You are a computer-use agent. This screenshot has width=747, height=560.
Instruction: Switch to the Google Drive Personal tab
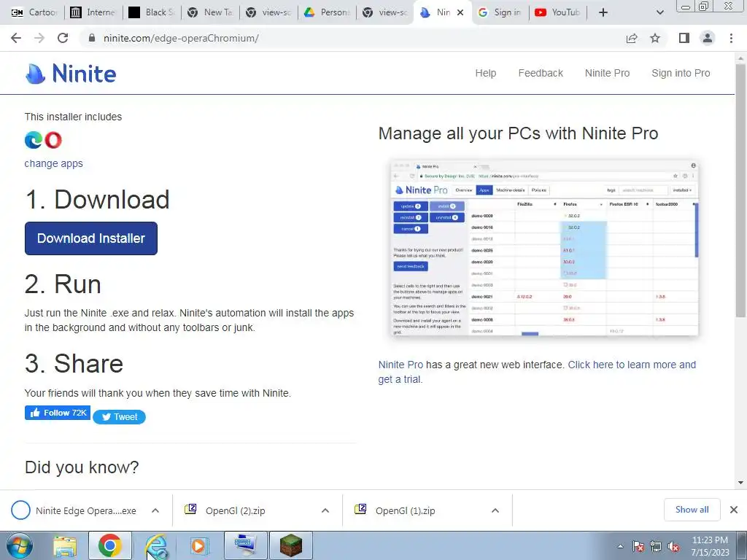click(327, 12)
